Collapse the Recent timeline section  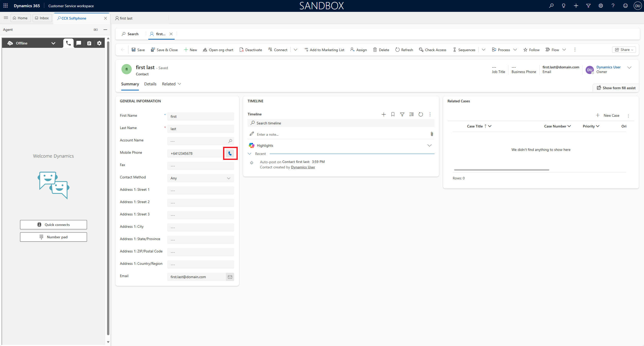pos(250,154)
